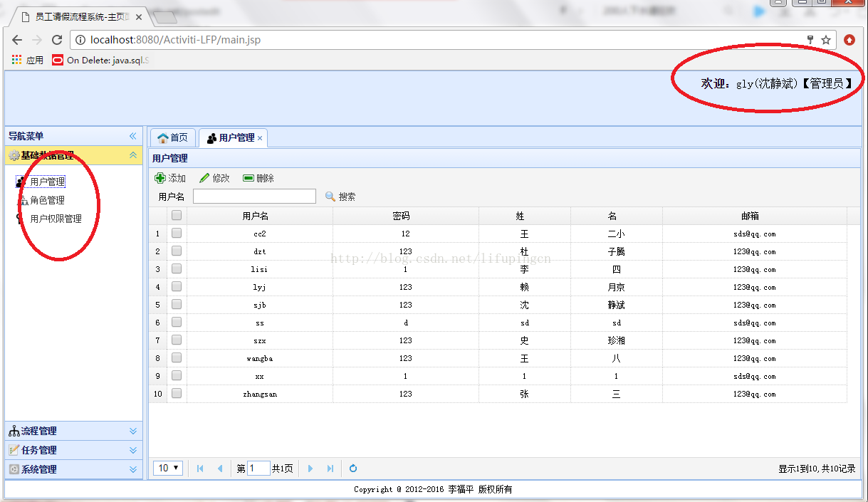The height and width of the screenshot is (502, 868).
Task: Open the page size dropdown showing 10
Action: click(168, 468)
